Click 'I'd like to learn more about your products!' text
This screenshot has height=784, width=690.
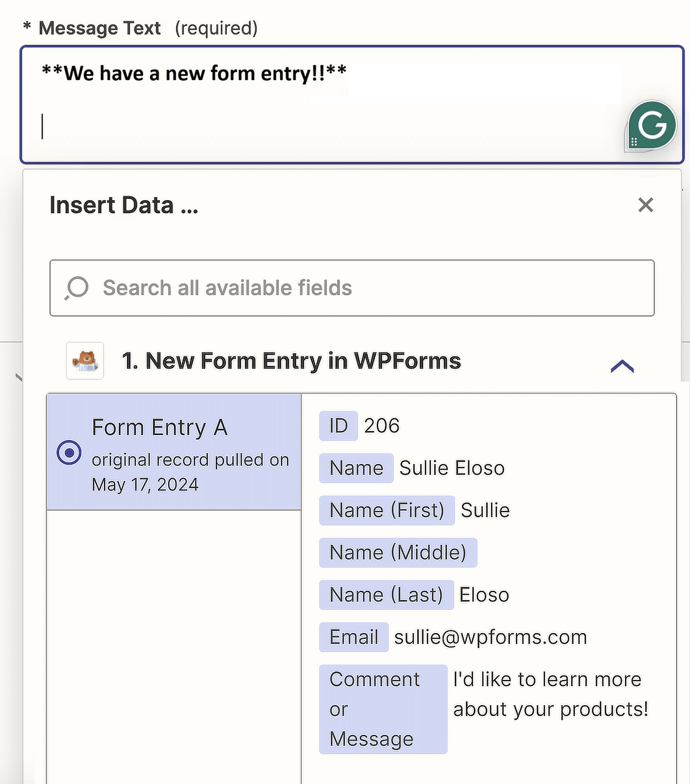point(550,694)
